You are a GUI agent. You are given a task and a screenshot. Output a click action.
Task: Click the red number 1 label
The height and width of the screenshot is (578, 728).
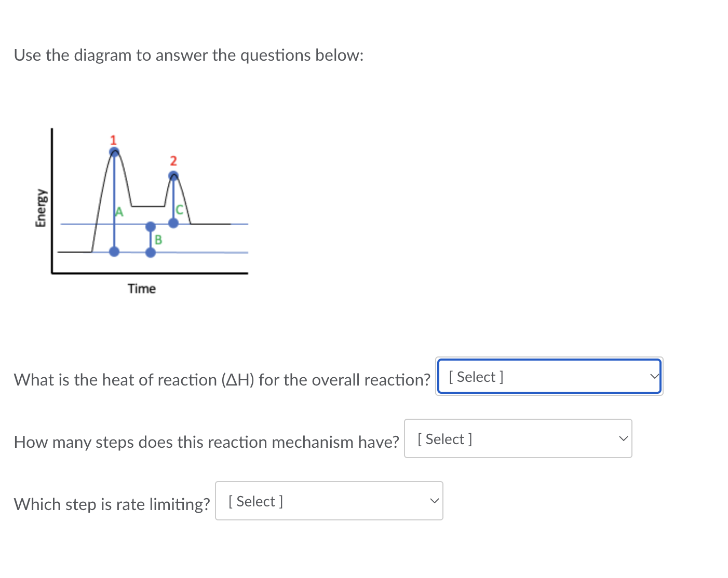(113, 140)
